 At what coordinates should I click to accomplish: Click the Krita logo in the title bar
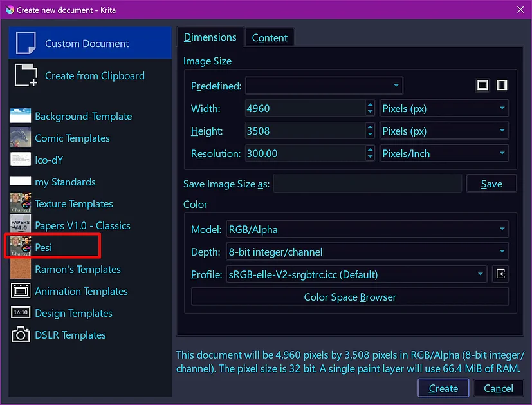pos(10,10)
